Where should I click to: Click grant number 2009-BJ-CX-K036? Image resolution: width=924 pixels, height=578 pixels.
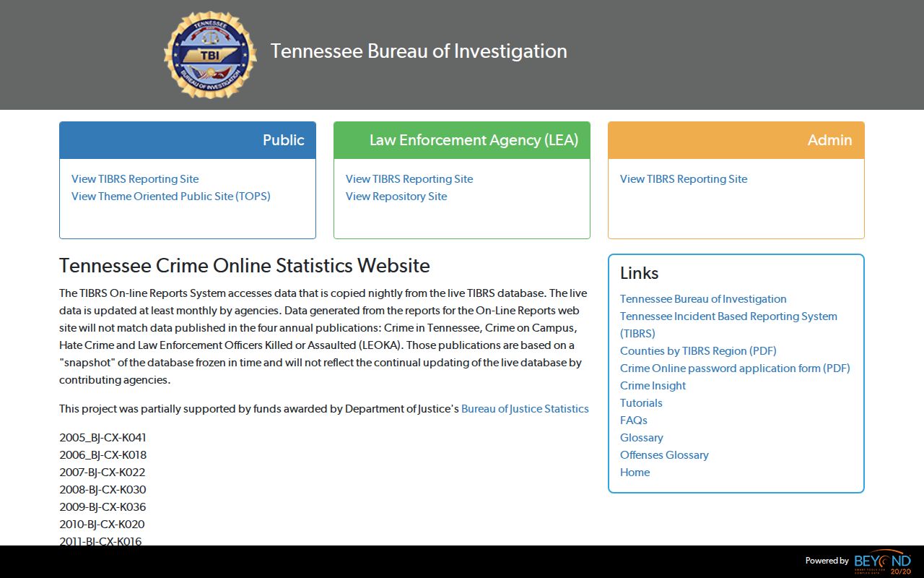tap(103, 507)
